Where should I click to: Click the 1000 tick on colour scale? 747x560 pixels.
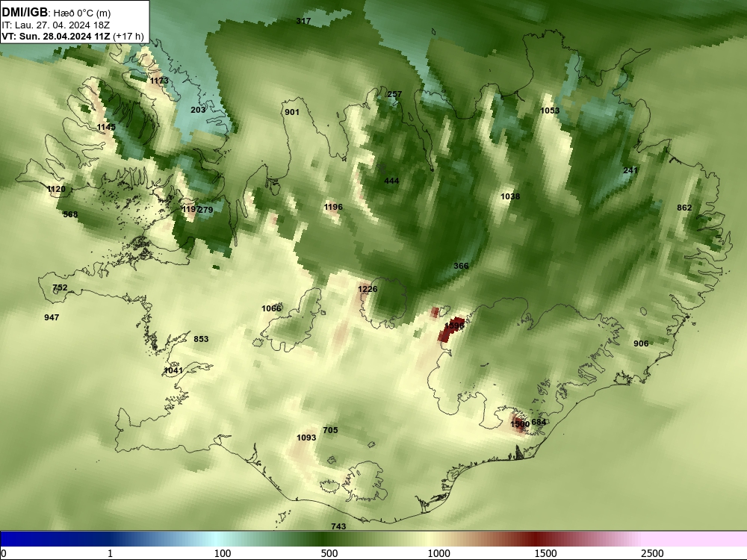[x=438, y=553]
